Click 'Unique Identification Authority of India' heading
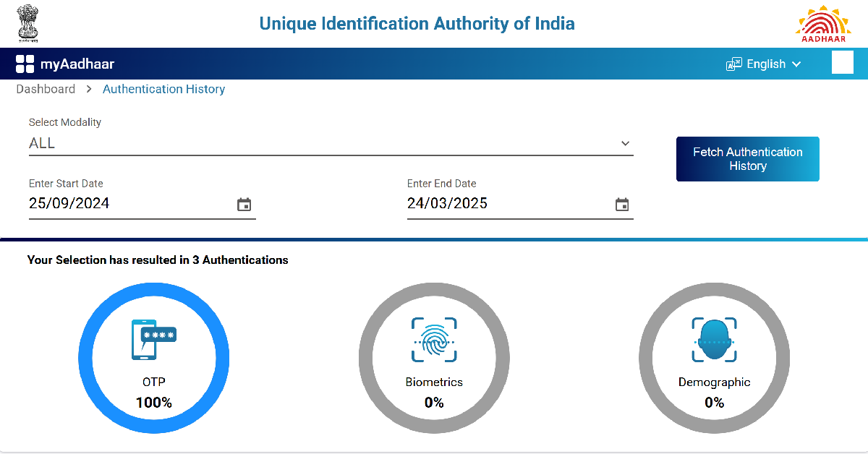Screen dimensions: 868x454 click(x=417, y=23)
